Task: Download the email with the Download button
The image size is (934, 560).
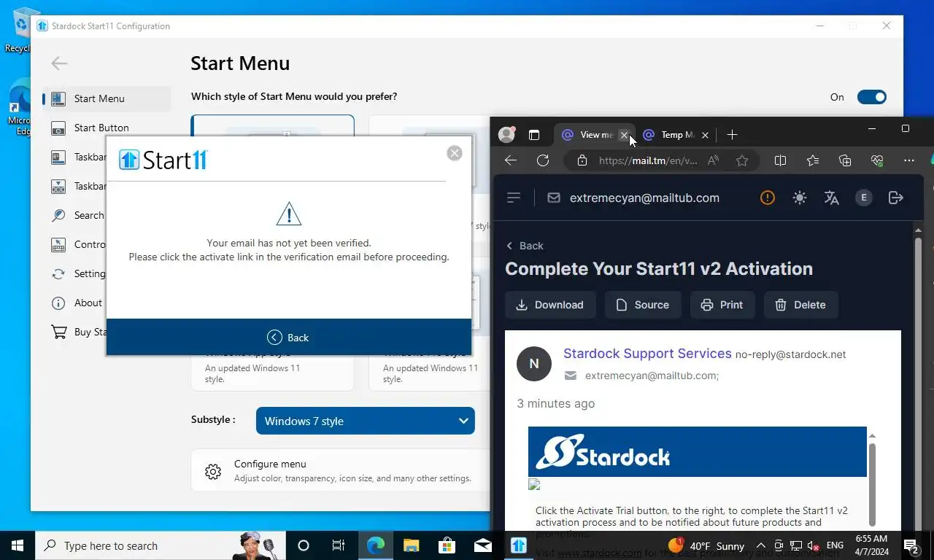Action: pos(550,305)
